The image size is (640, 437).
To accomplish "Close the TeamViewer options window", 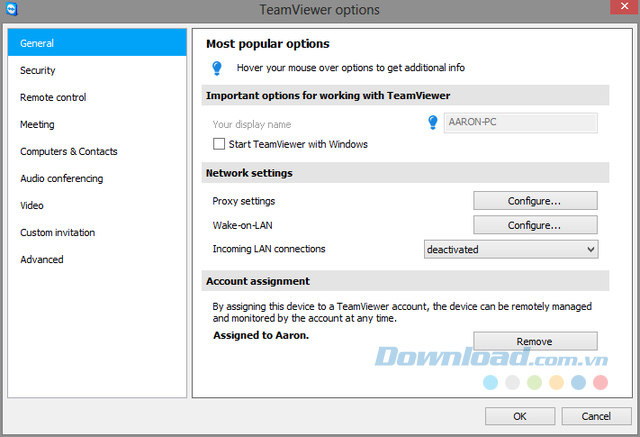I will tap(624, 7).
